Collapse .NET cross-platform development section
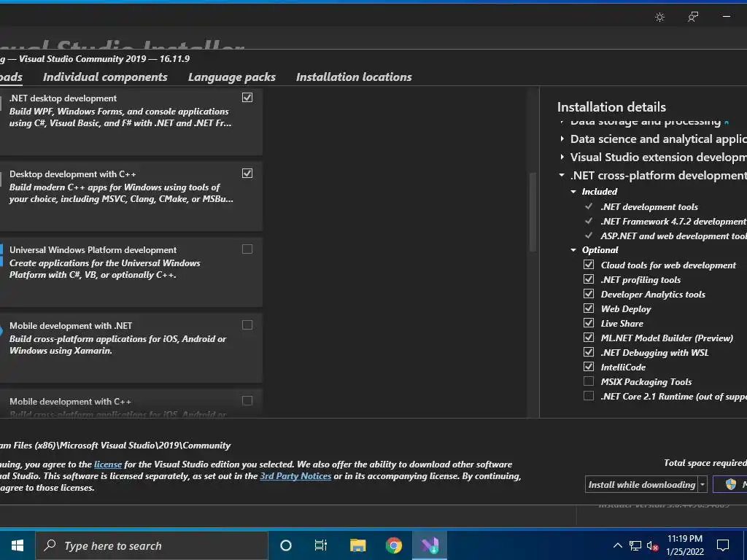 [562, 175]
